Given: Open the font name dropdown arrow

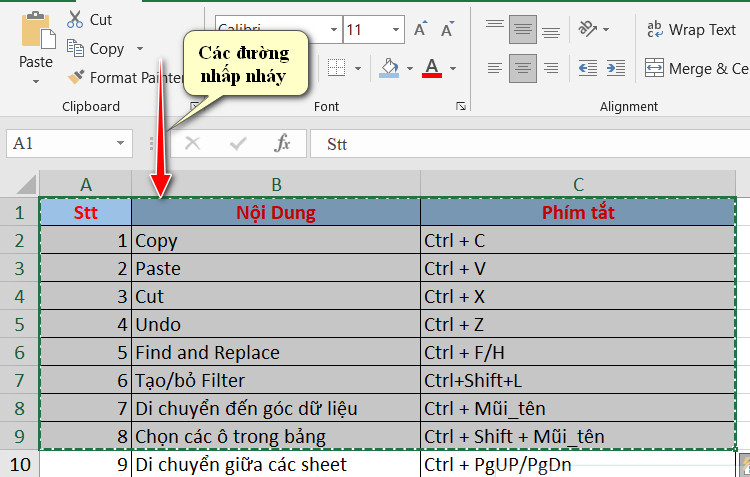Looking at the screenshot, I should click(334, 30).
